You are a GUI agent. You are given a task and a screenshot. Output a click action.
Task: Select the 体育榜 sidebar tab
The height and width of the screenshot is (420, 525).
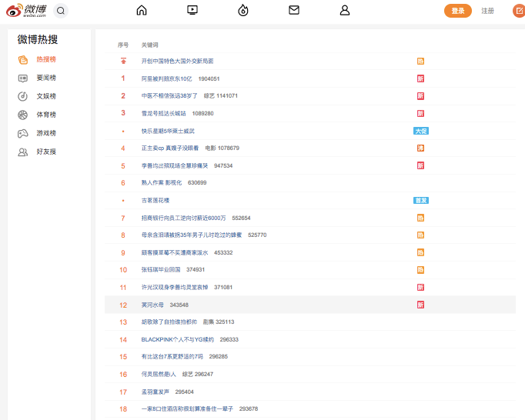click(46, 115)
